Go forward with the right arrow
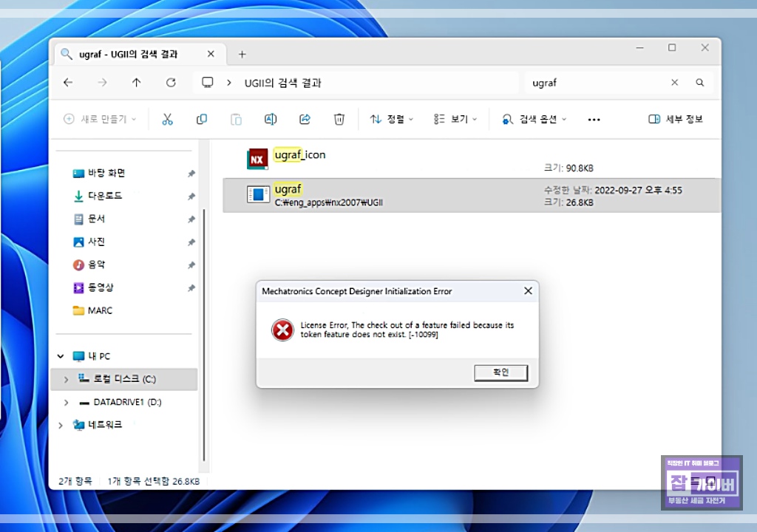The height and width of the screenshot is (532, 757). pos(102,83)
